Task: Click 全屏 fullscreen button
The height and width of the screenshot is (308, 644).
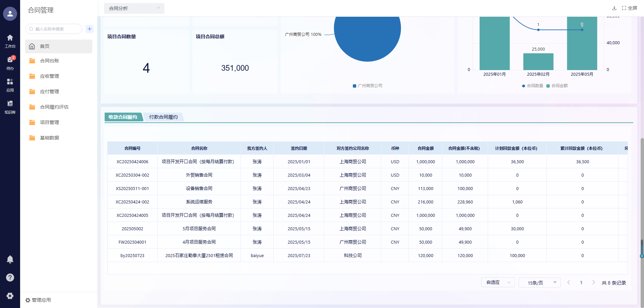Action: [x=630, y=8]
